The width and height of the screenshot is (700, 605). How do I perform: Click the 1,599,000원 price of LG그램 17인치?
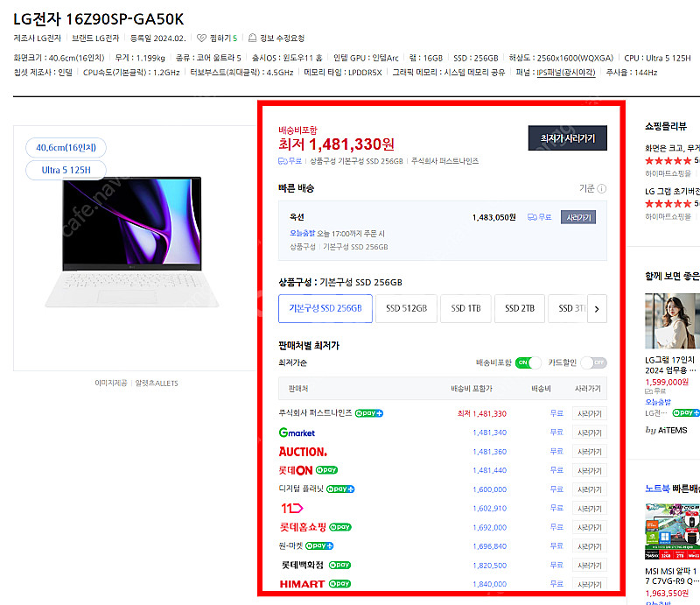click(x=667, y=382)
